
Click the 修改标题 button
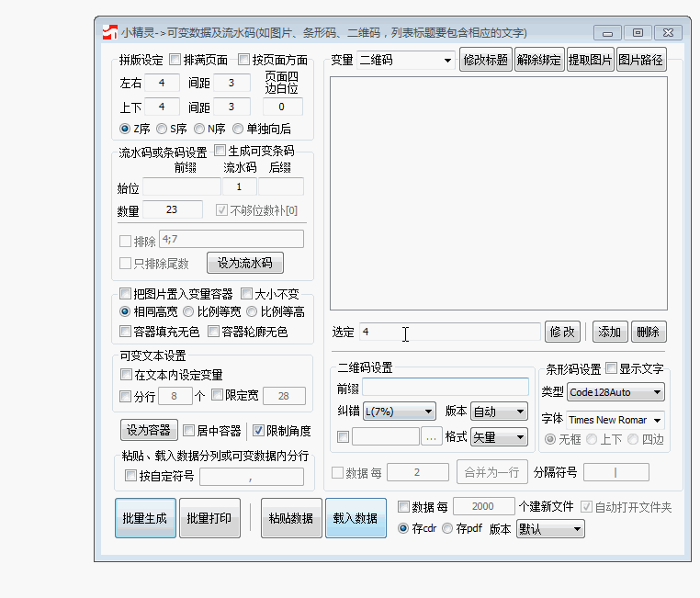pyautogui.click(x=486, y=60)
